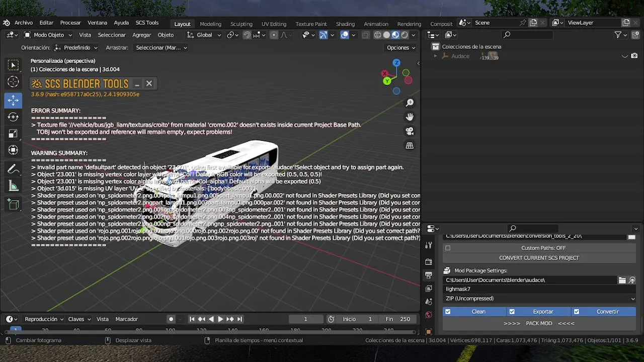Screen dimensions: 644x362
Task: Switch to the Shading workspace tab
Action: coord(345,24)
